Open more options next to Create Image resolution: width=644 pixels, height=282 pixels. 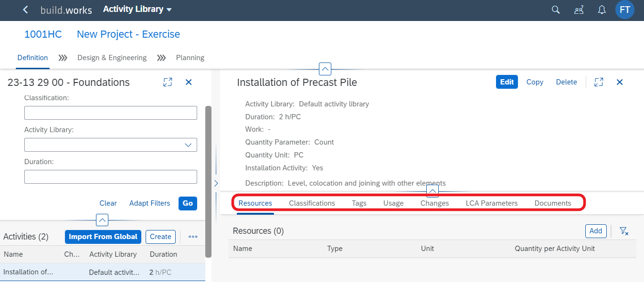[x=193, y=237]
